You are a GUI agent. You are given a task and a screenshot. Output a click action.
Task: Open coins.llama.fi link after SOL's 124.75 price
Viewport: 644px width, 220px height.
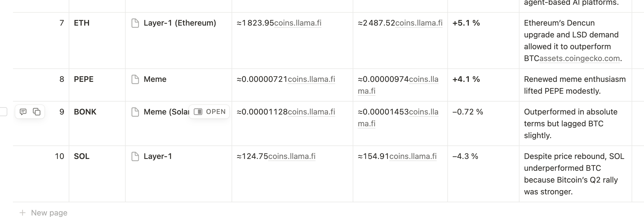click(x=291, y=156)
